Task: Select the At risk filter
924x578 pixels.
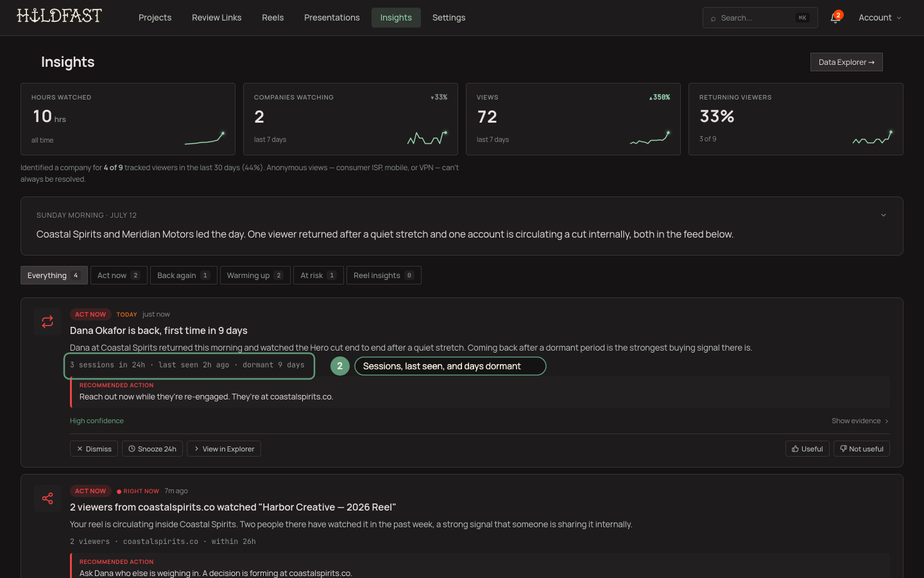Action: pos(318,276)
